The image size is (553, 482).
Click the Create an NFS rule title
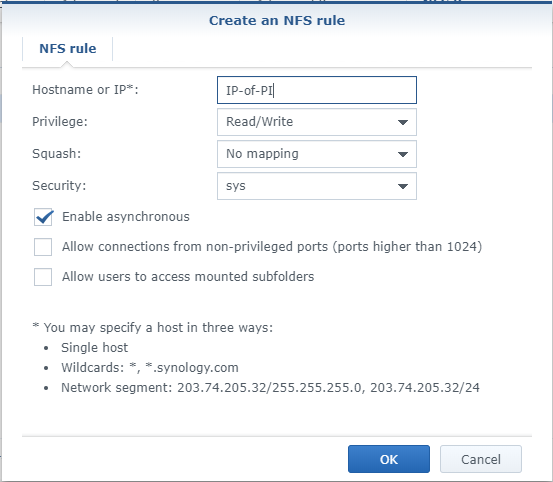277,20
